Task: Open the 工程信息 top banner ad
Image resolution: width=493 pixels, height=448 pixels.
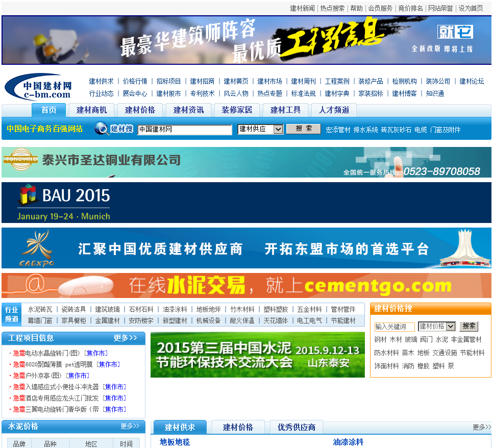Action: [246, 40]
